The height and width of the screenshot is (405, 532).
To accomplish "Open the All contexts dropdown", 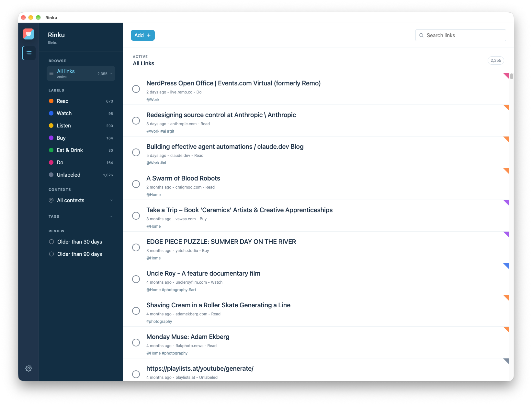I will (81, 200).
